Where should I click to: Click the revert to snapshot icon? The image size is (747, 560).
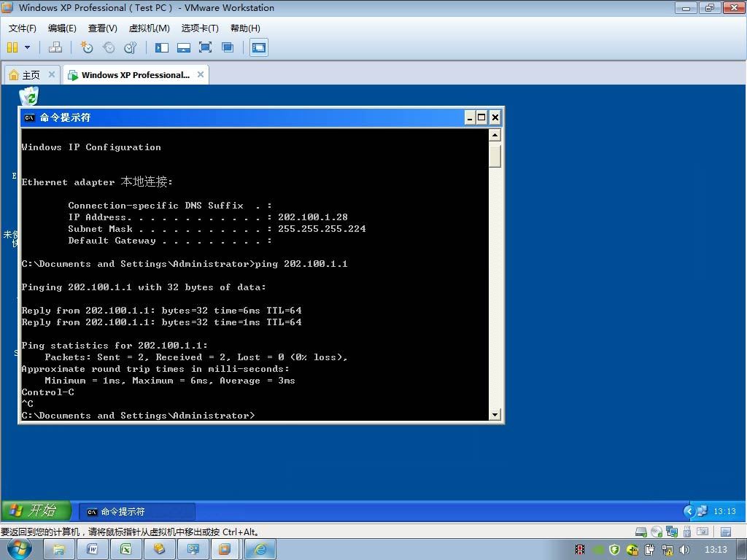pyautogui.click(x=109, y=47)
